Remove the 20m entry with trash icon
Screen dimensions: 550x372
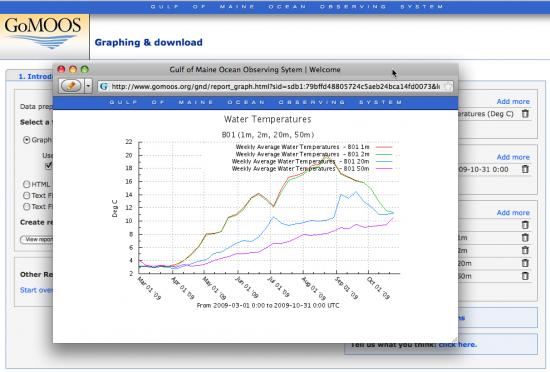[525, 263]
